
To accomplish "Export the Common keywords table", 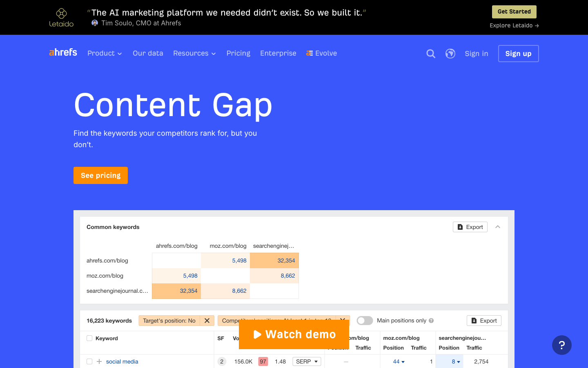I will 470,227.
